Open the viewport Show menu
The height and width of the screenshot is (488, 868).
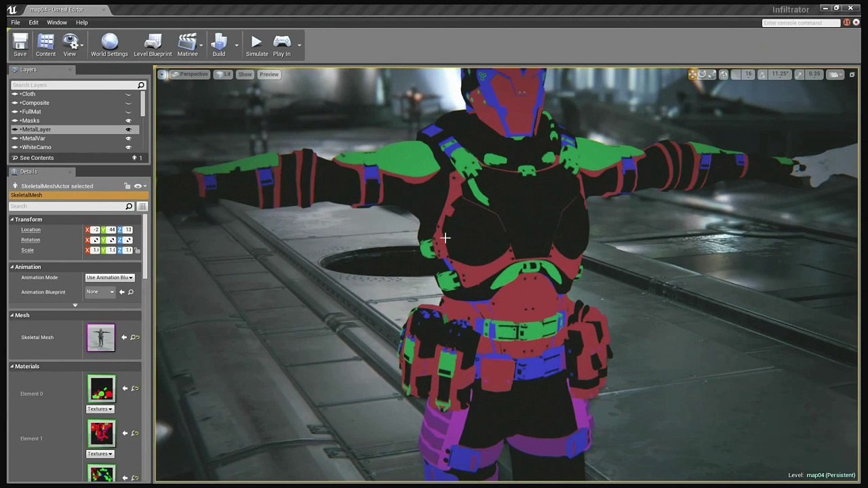[245, 75]
